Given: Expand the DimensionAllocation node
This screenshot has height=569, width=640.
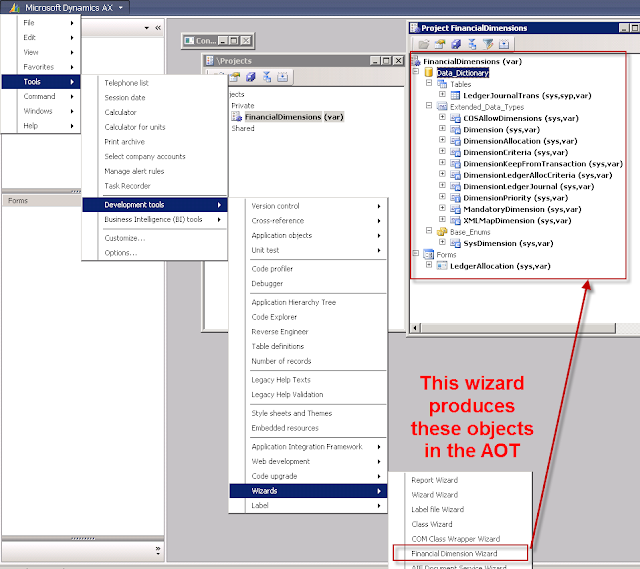Looking at the screenshot, I should [442, 140].
